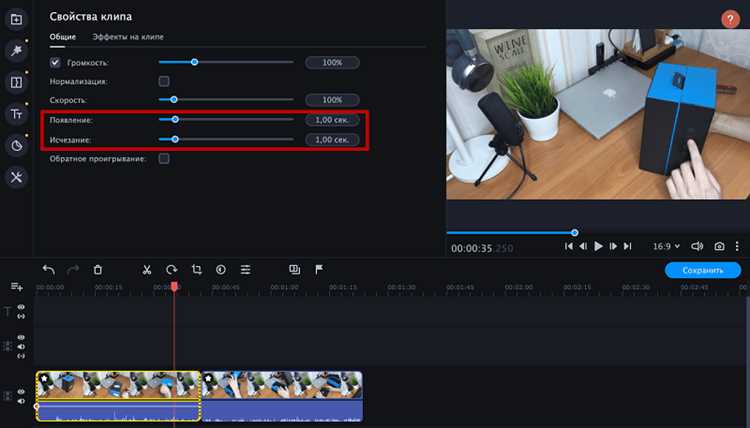This screenshot has width=750, height=428.
Task: Click the red help question button
Action: pos(730,19)
